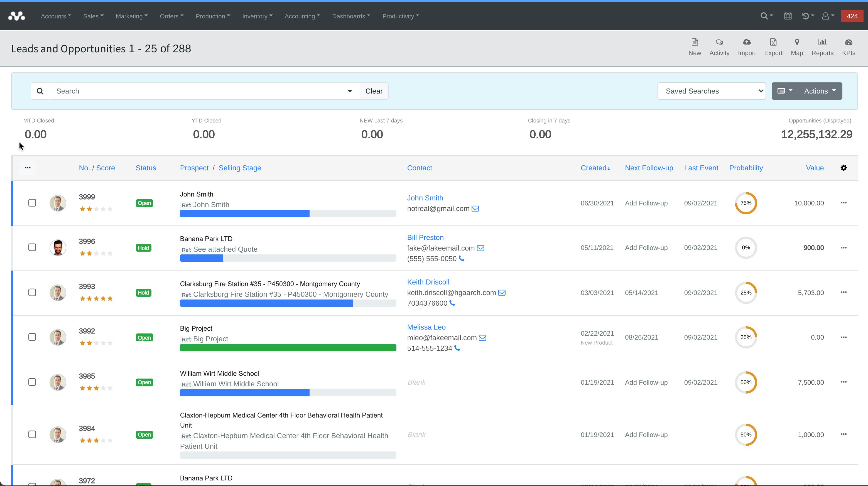Viewport: 868px width, 486px height.
Task: Check the checkbox for lead 3999
Action: point(32,203)
